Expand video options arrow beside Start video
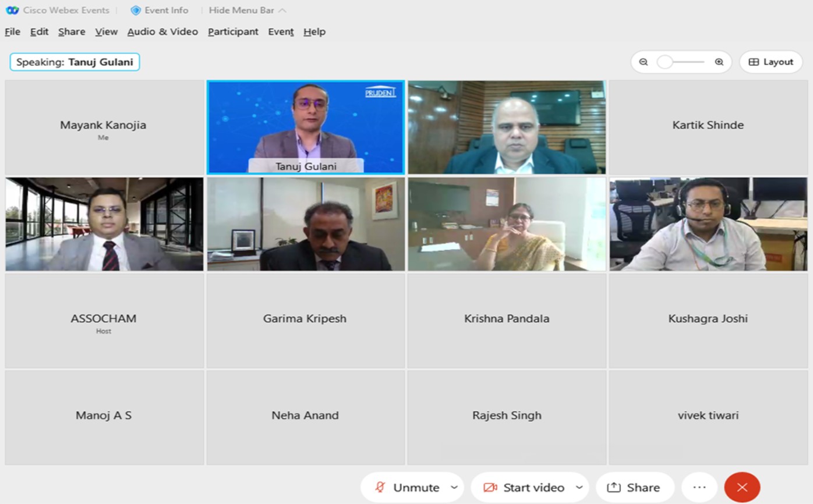The image size is (813, 504). click(x=579, y=488)
